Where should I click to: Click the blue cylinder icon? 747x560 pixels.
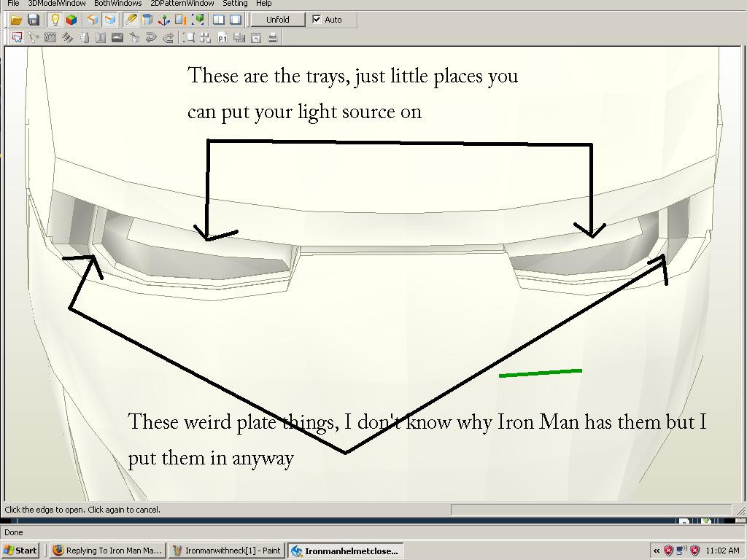tap(147, 20)
